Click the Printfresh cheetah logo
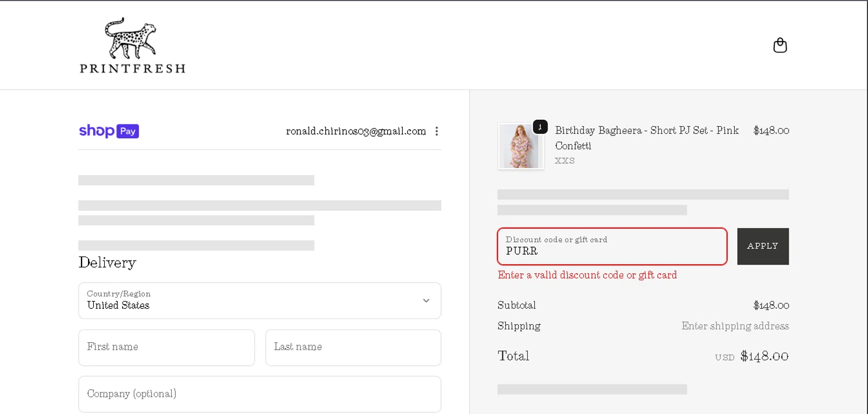The width and height of the screenshot is (868, 414). (x=130, y=38)
